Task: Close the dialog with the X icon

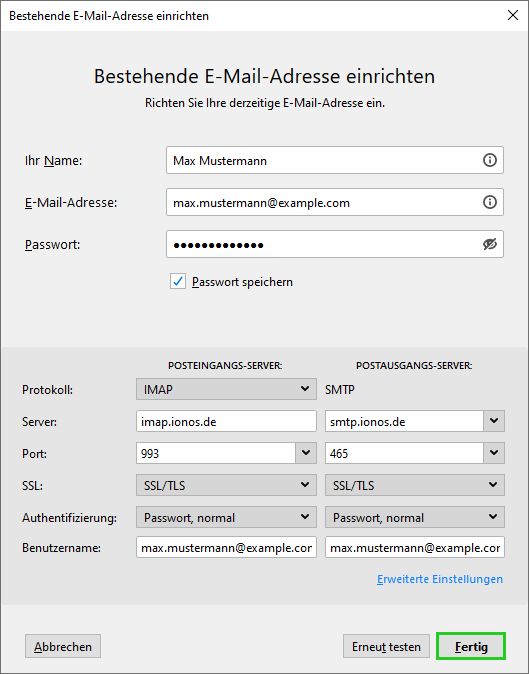Action: click(512, 15)
